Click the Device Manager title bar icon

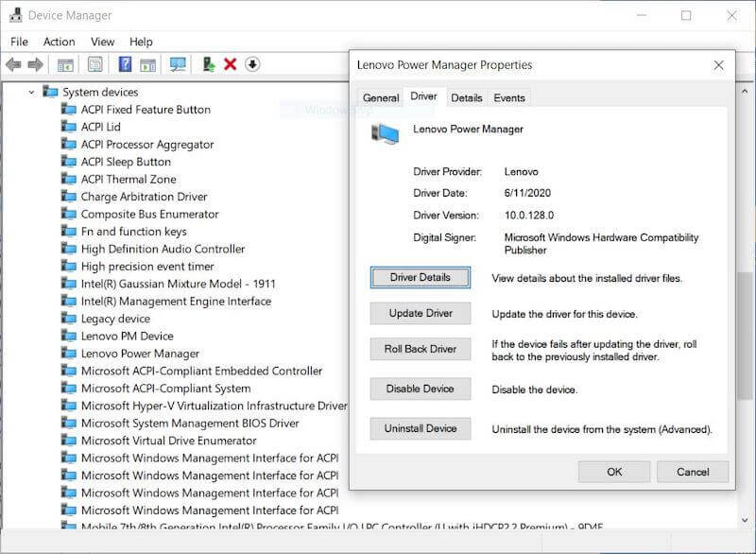16,15
